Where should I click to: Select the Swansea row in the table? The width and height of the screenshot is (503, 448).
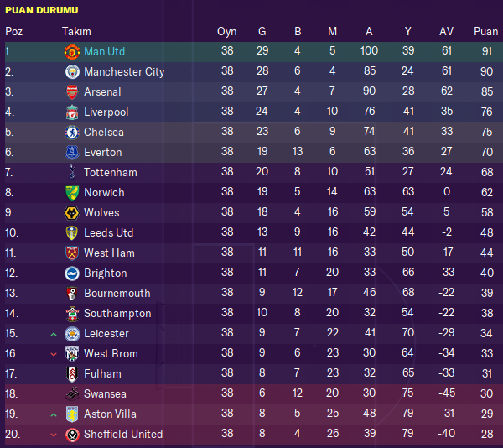coord(251,393)
